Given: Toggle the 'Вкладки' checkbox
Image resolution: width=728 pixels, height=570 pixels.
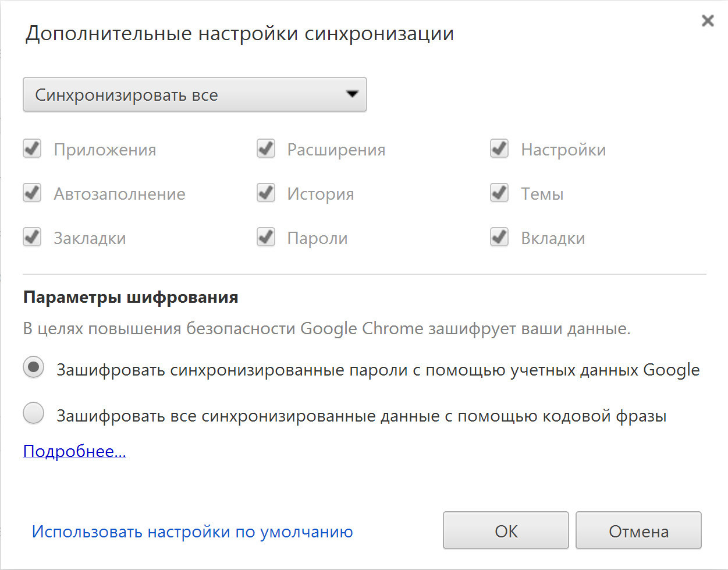Looking at the screenshot, I should tap(499, 238).
